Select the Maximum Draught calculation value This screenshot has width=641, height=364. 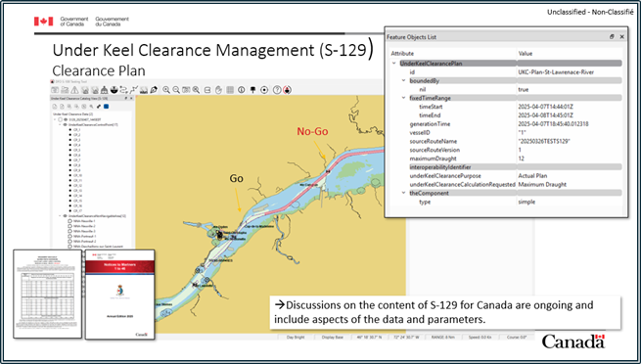(x=542, y=184)
